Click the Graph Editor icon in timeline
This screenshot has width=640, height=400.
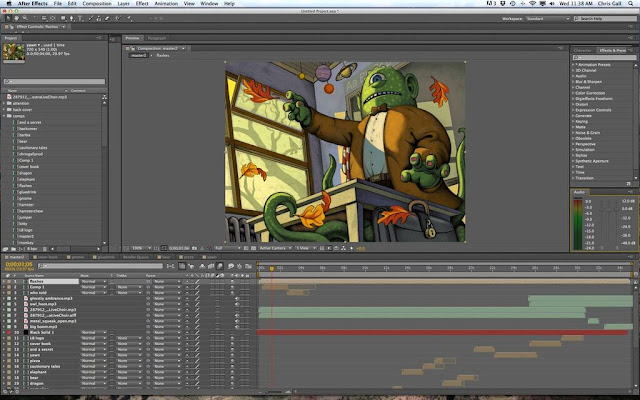(x=249, y=266)
